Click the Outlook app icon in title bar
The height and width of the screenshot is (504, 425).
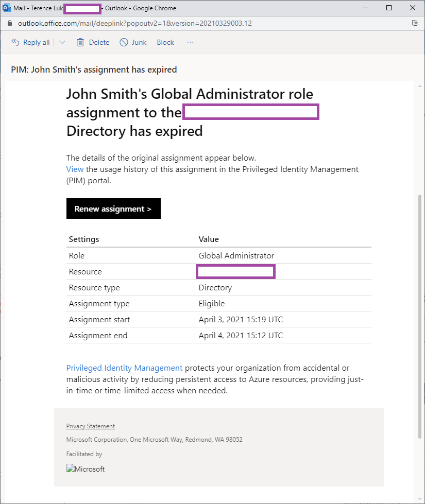(6, 8)
